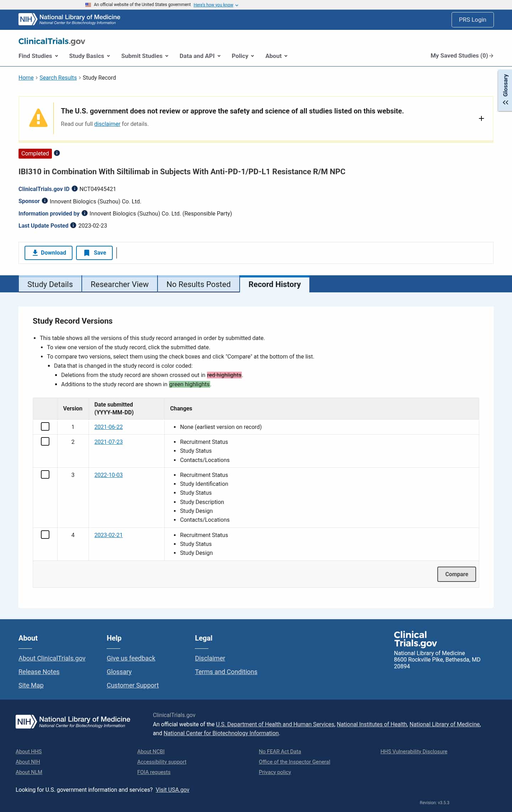Screen dimensions: 512x812
Task: Collapse the Glossary side panel arrows
Action: pyautogui.click(x=505, y=102)
